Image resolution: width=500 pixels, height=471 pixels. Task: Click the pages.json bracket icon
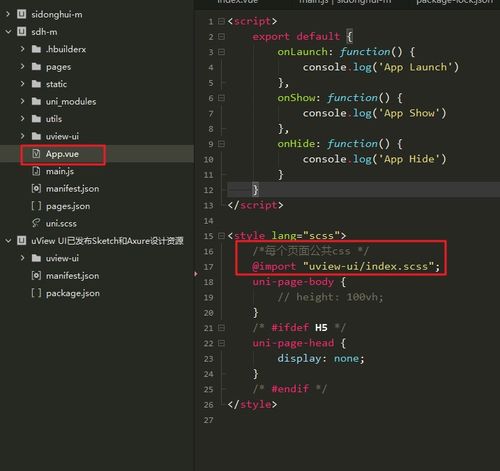coord(36,206)
